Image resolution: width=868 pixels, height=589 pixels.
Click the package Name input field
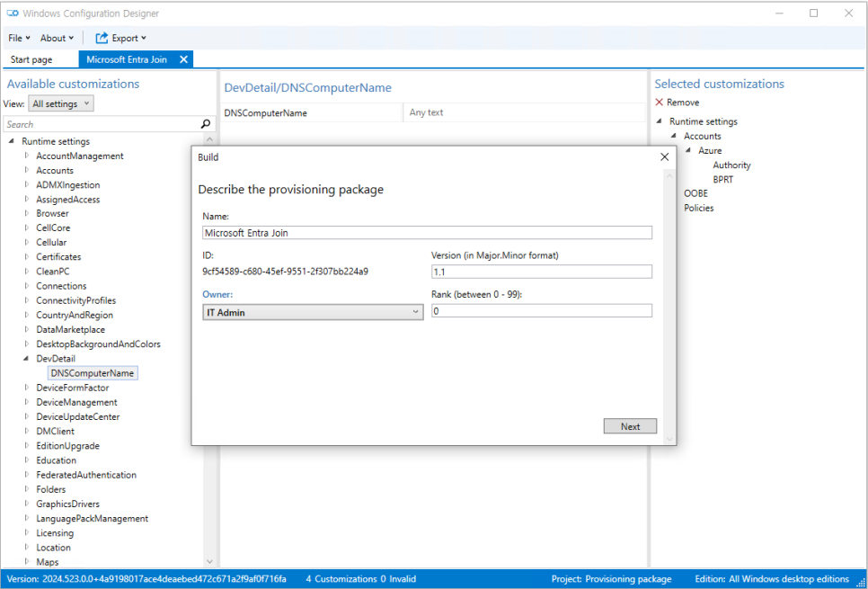427,233
